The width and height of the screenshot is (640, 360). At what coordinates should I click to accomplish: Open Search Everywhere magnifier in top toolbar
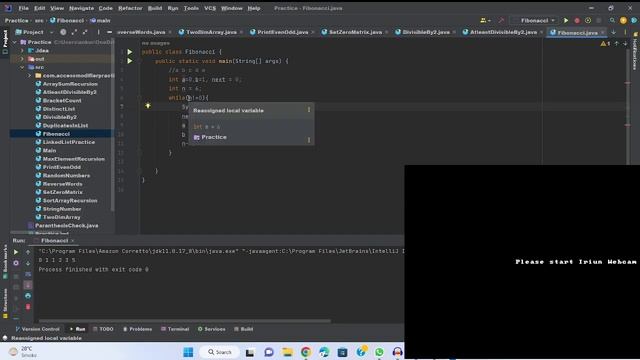coord(612,20)
